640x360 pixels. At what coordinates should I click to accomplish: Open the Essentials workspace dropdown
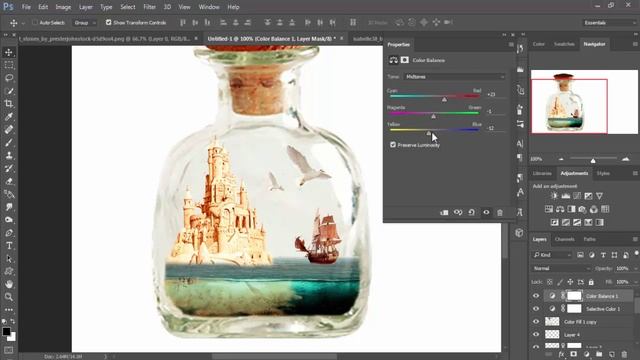[610, 23]
